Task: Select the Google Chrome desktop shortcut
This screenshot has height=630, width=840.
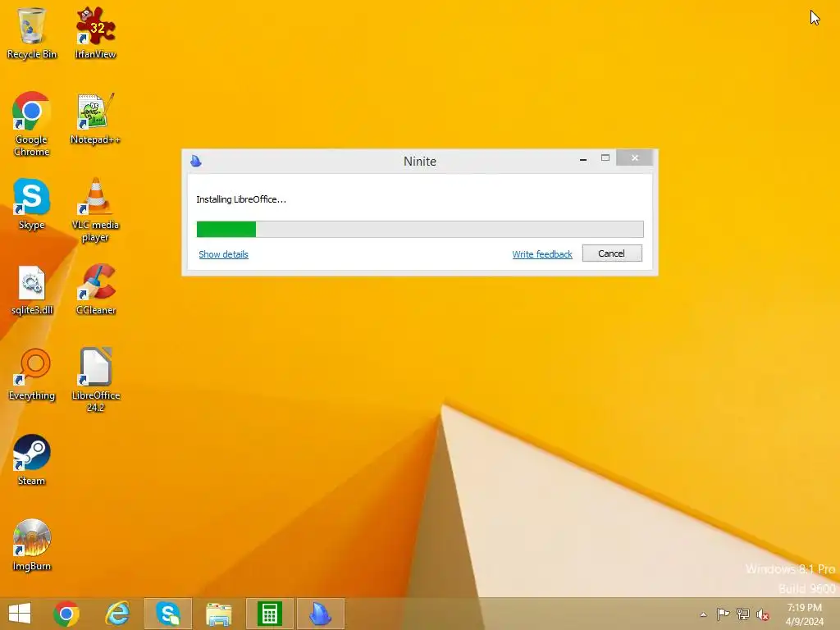Action: [x=32, y=125]
